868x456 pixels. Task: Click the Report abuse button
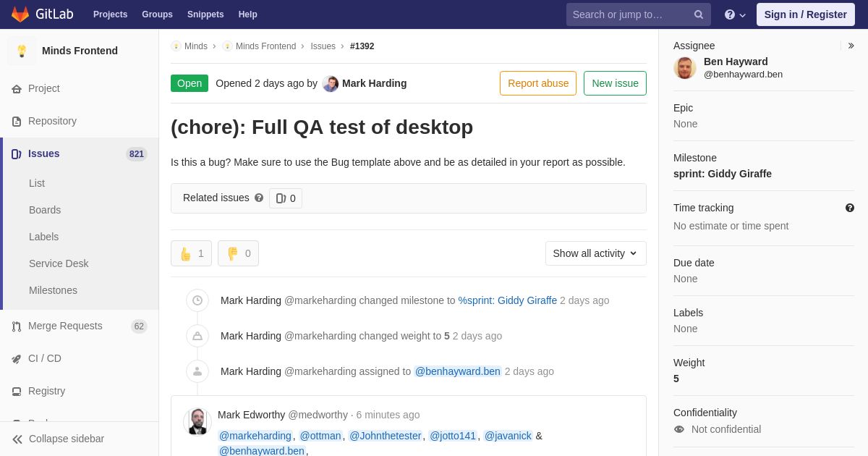point(538,83)
